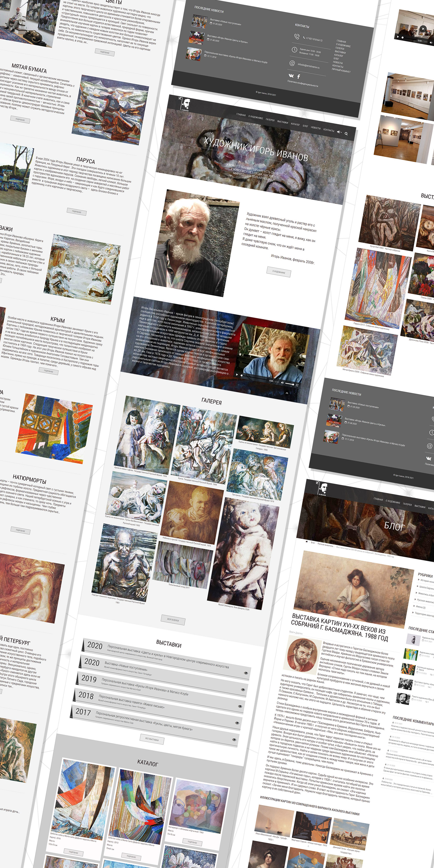Click the phone handset icon in footer contacts
The image size is (434, 868).
[x=296, y=36]
